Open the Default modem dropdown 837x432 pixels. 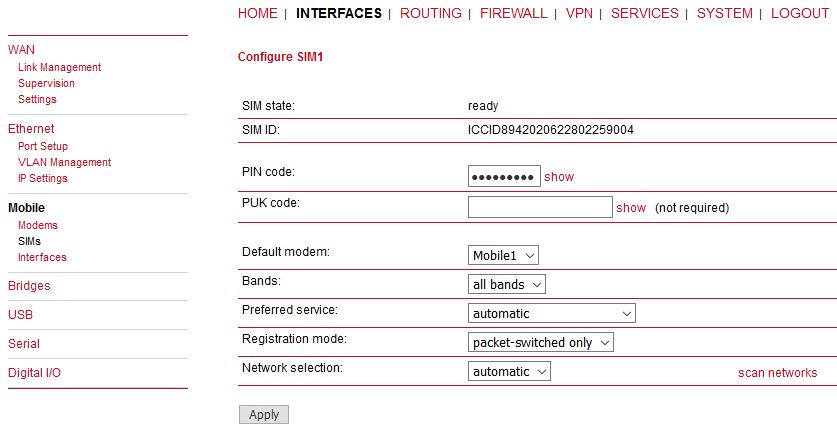click(x=503, y=256)
